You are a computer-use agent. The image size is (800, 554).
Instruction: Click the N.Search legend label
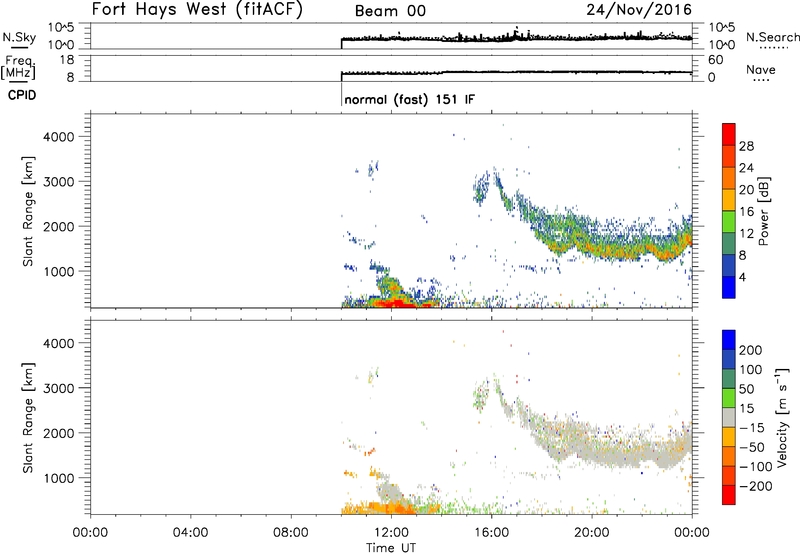point(772,37)
